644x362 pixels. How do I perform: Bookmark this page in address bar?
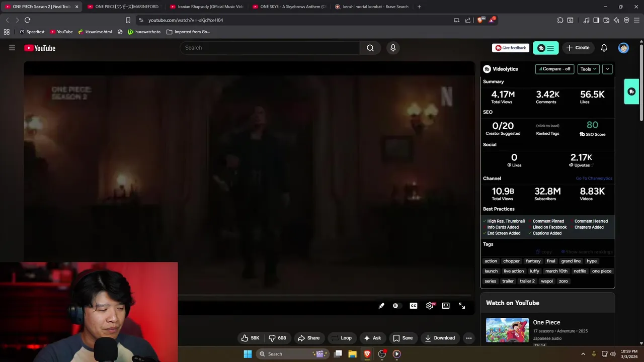[128, 20]
